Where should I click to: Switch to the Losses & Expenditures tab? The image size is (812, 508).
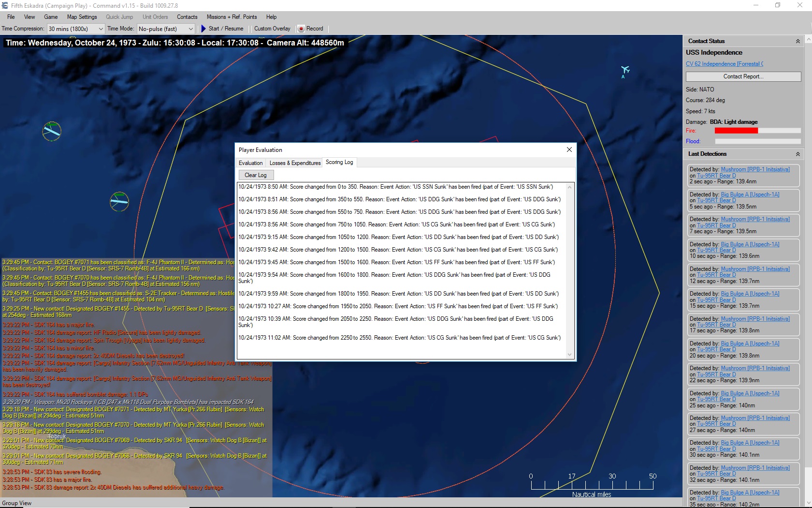click(295, 163)
